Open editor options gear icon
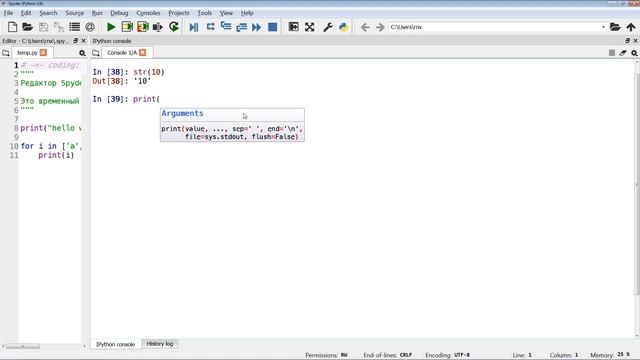The width and height of the screenshot is (640, 360). pyautogui.click(x=82, y=53)
